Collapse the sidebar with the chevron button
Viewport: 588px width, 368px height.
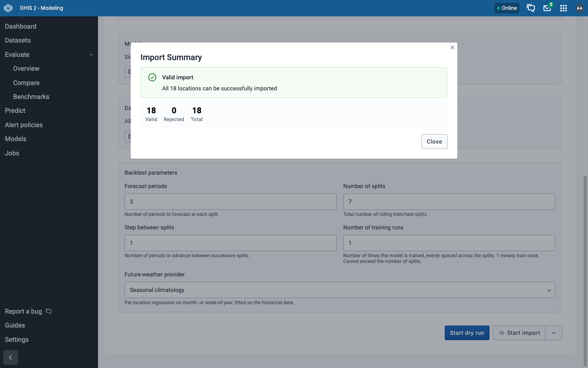click(11, 357)
